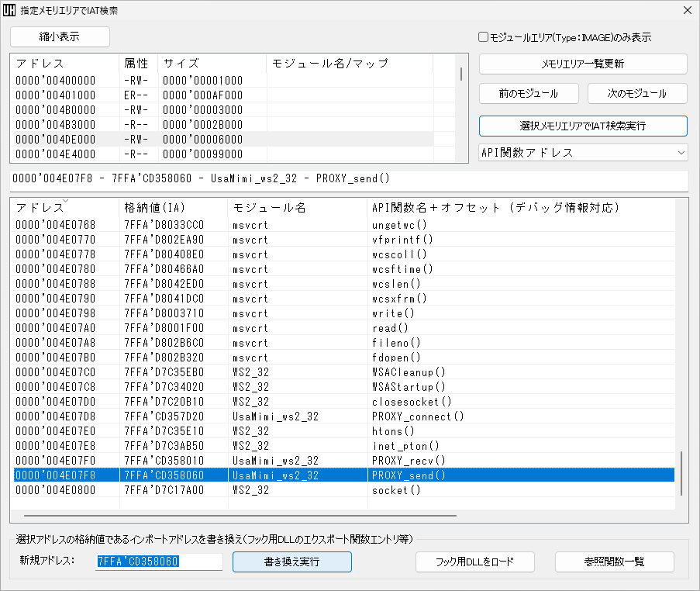700x591 pixels.
Task: Select the socket() WS2_32 entry
Action: 233,490
